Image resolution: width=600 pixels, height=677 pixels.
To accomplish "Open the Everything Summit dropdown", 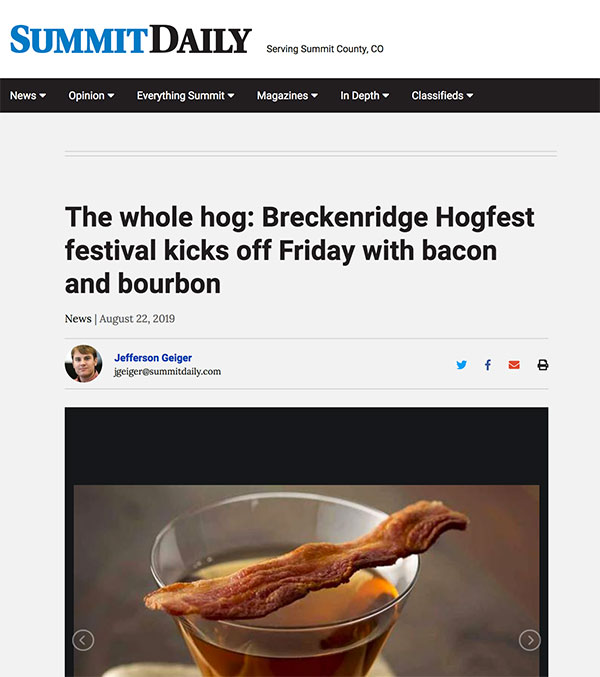I will click(x=185, y=96).
